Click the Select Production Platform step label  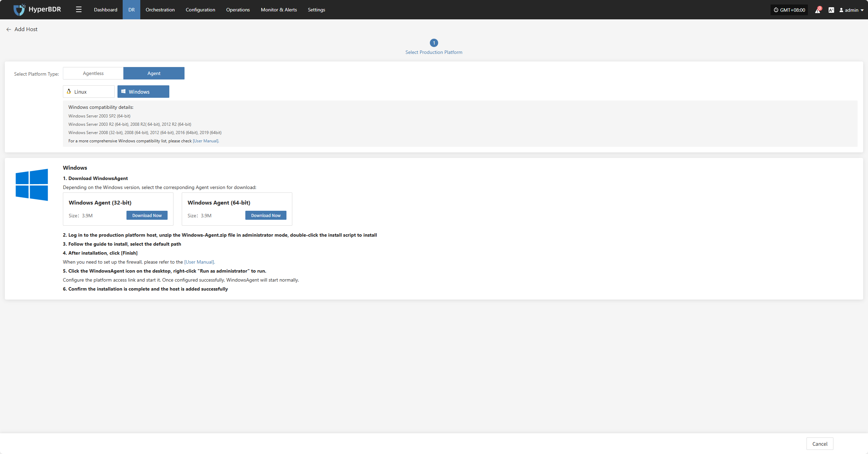[x=434, y=52]
